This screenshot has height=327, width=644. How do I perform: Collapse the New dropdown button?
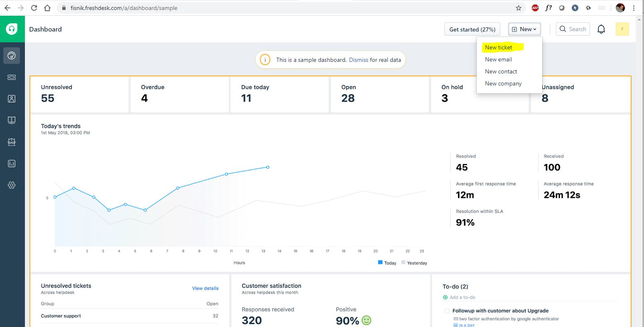(x=524, y=29)
